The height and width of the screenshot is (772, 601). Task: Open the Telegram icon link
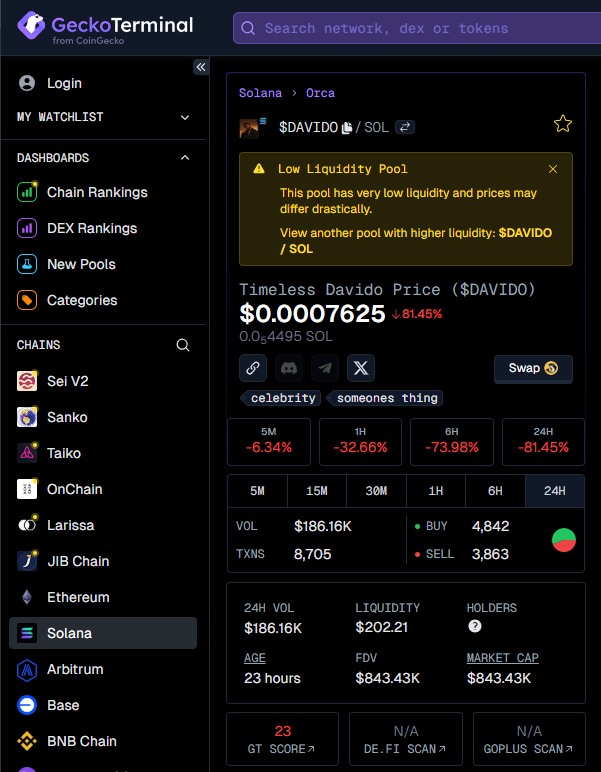[x=325, y=368]
